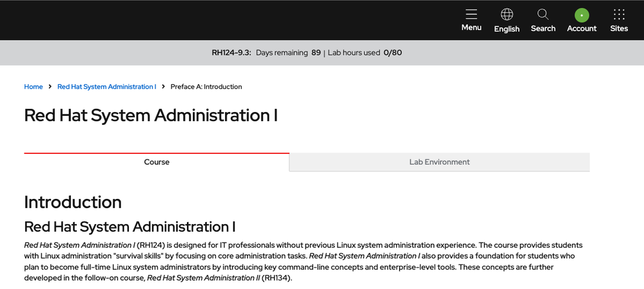Click Lab hours used 0/80 text
The height and width of the screenshot is (289, 644).
point(365,53)
